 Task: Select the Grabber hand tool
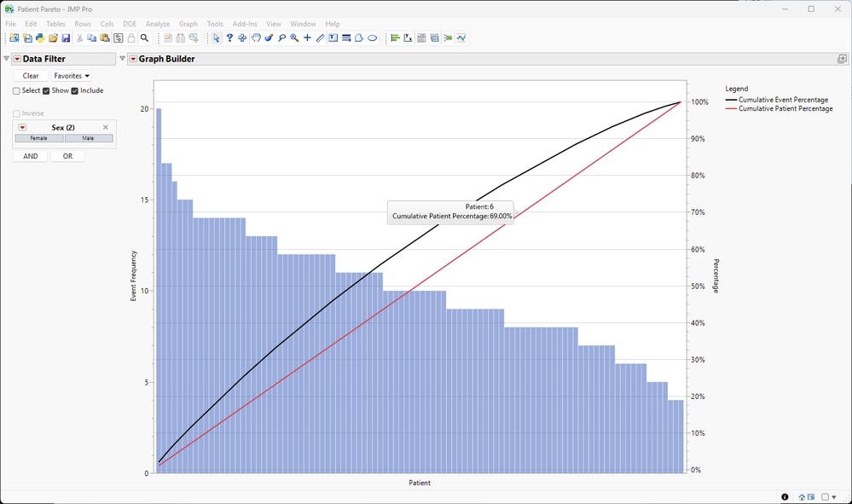255,38
